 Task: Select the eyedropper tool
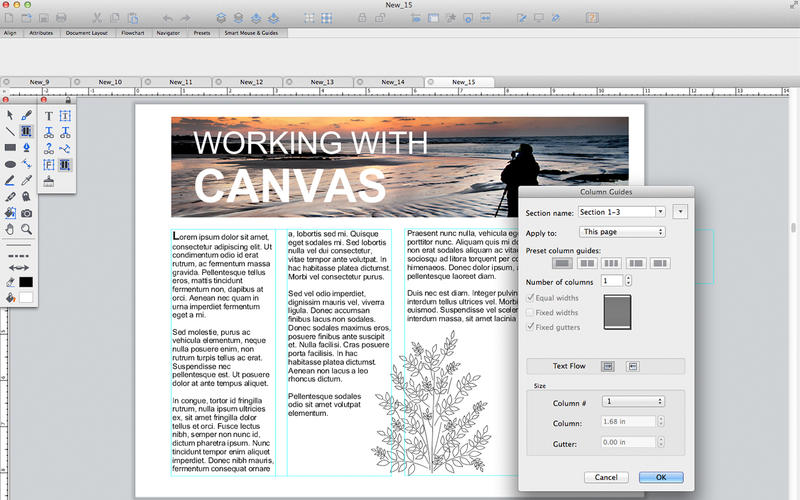27,181
